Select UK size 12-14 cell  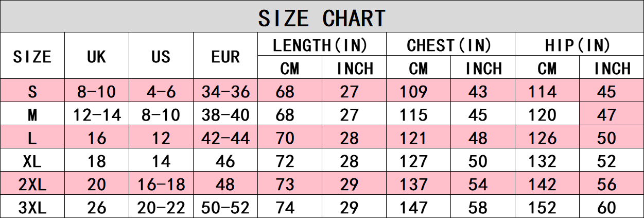(96, 115)
